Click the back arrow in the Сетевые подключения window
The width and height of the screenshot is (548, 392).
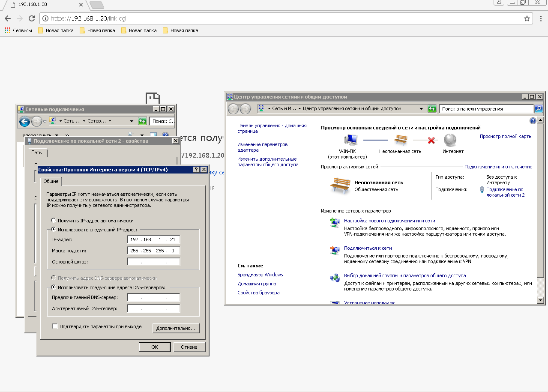click(24, 121)
